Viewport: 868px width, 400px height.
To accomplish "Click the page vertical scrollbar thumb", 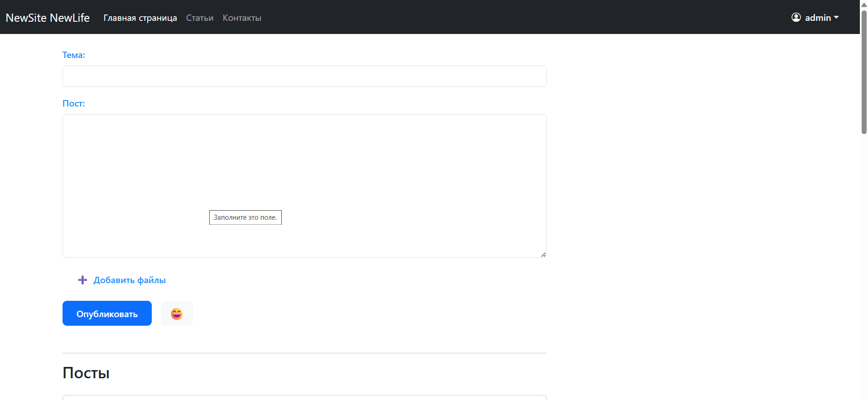I will pyautogui.click(x=864, y=72).
